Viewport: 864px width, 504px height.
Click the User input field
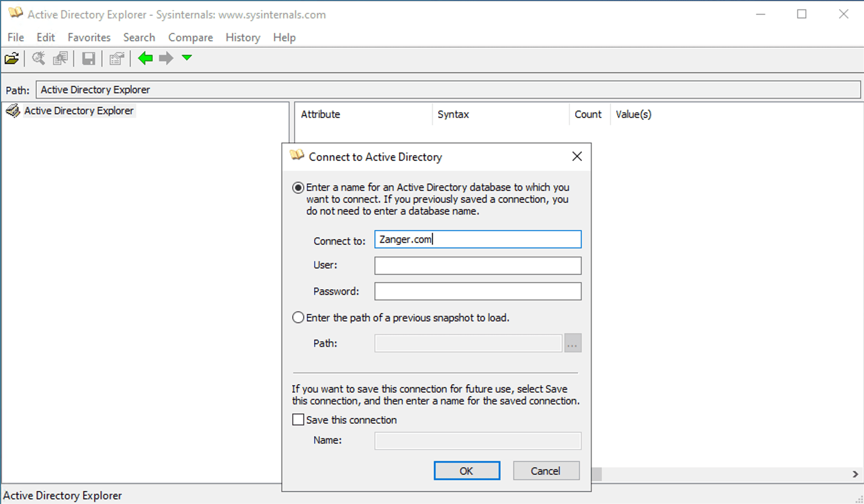pyautogui.click(x=477, y=265)
